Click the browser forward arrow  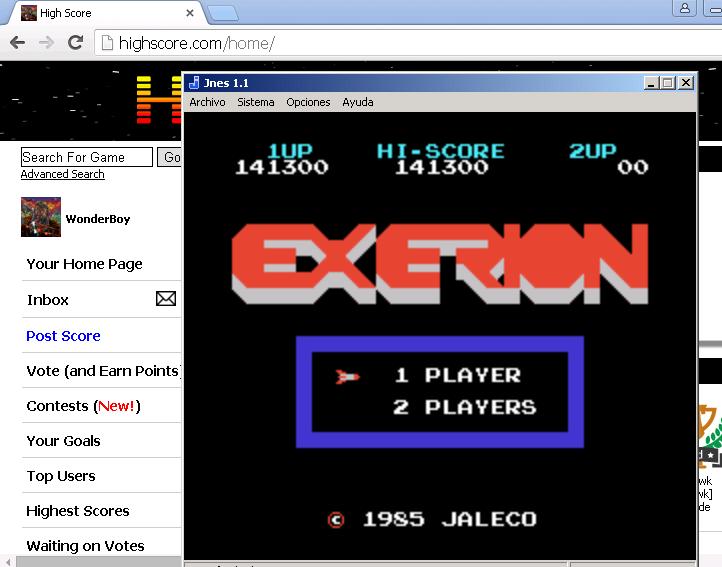(46, 43)
